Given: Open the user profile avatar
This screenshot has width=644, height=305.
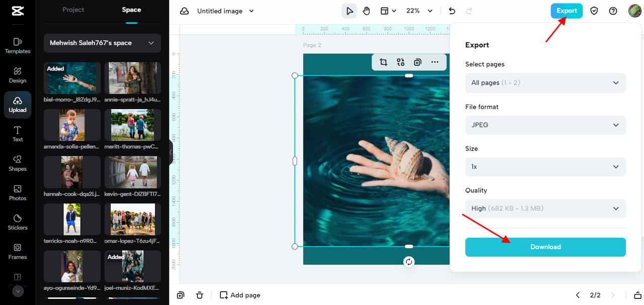Looking at the screenshot, I should [x=634, y=11].
